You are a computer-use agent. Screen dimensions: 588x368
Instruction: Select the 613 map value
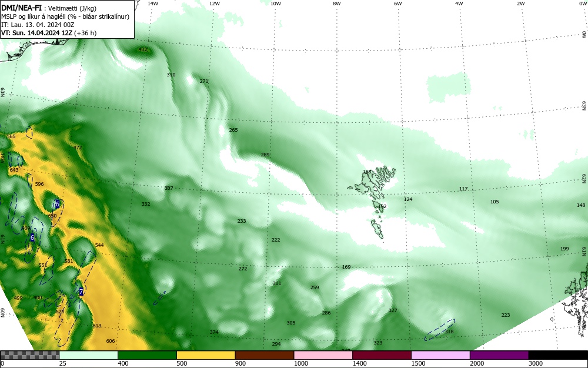pos(97,326)
